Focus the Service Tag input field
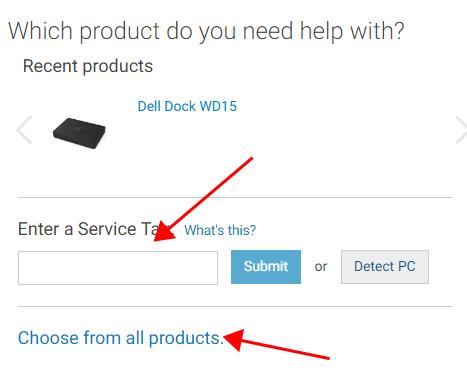 [118, 268]
